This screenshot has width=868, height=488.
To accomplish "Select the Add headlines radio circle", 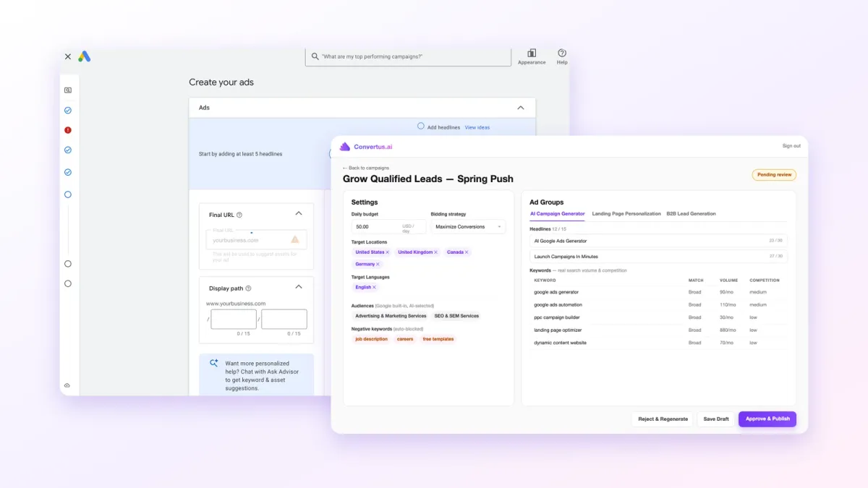I will click(x=421, y=127).
